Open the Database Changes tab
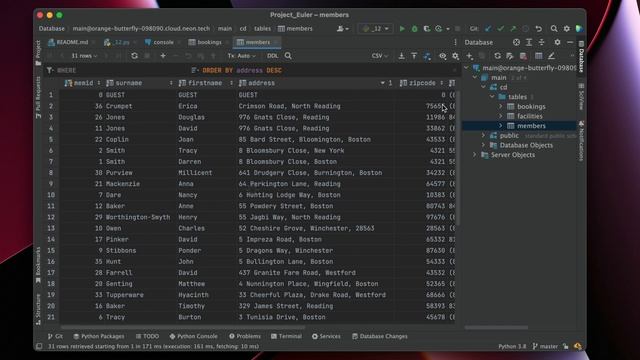Viewport: 640px width, 360px height. (380, 336)
